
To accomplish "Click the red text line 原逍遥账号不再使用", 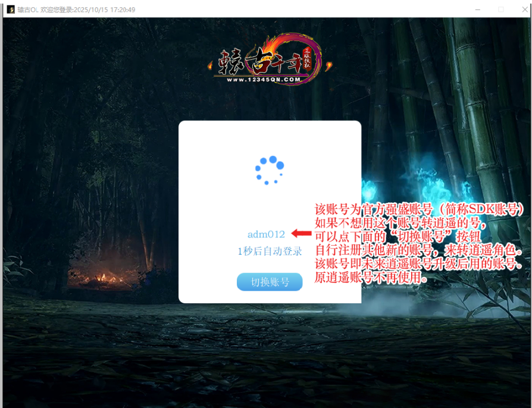I will [x=370, y=278].
